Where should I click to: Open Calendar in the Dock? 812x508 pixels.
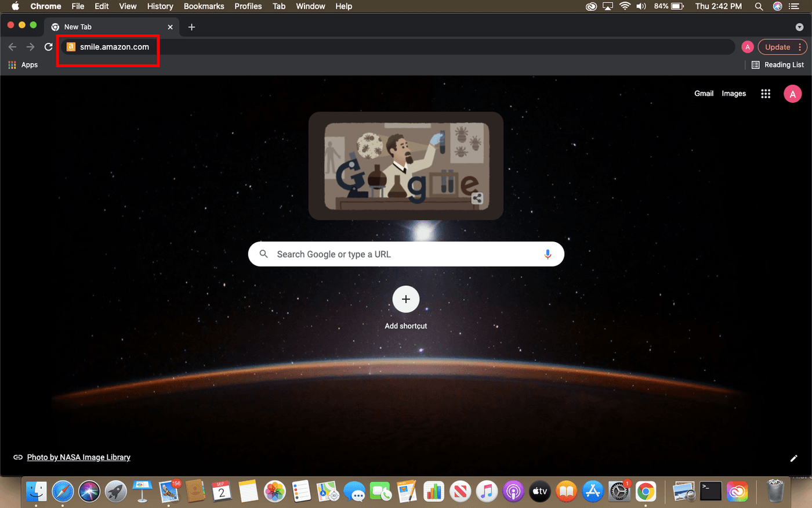click(x=221, y=492)
